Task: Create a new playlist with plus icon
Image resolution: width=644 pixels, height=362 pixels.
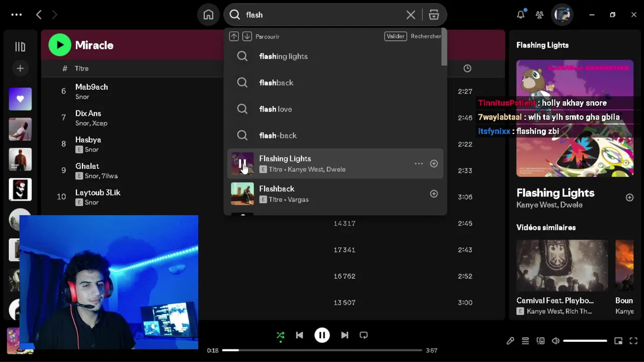Action: click(20, 68)
